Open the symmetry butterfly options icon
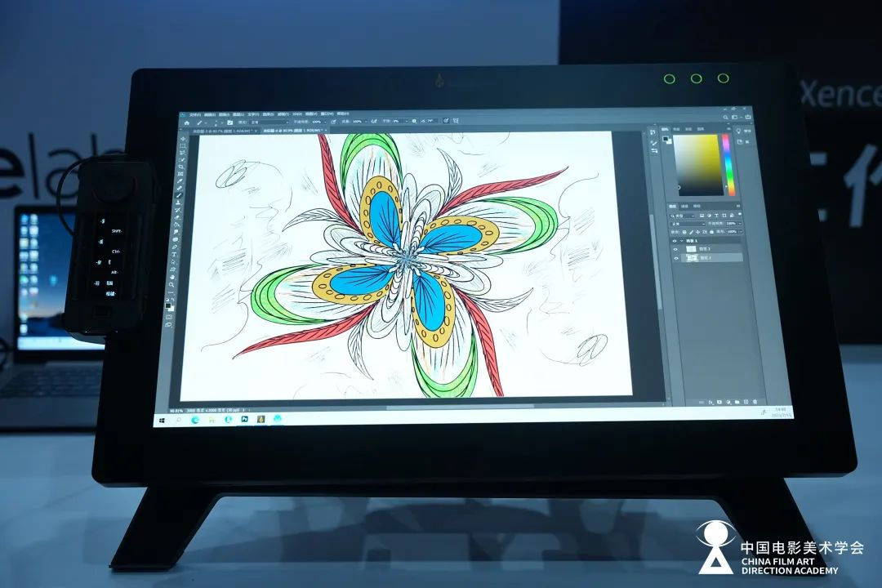Image resolution: width=882 pixels, height=588 pixels. pyautogui.click(x=456, y=120)
